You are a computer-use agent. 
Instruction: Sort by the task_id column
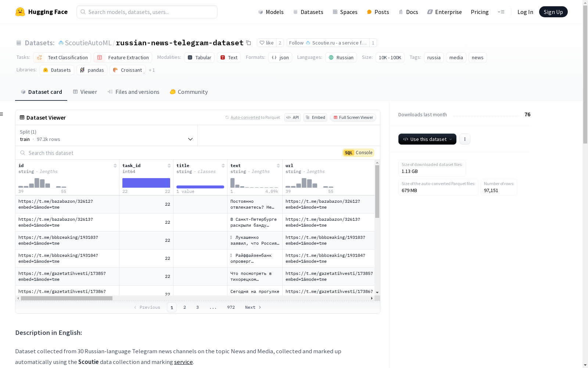coord(169,166)
